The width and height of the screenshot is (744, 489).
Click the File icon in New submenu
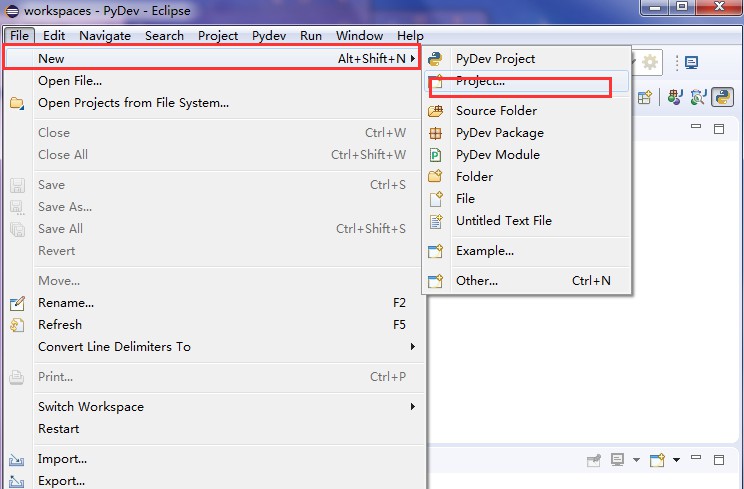[436, 199]
